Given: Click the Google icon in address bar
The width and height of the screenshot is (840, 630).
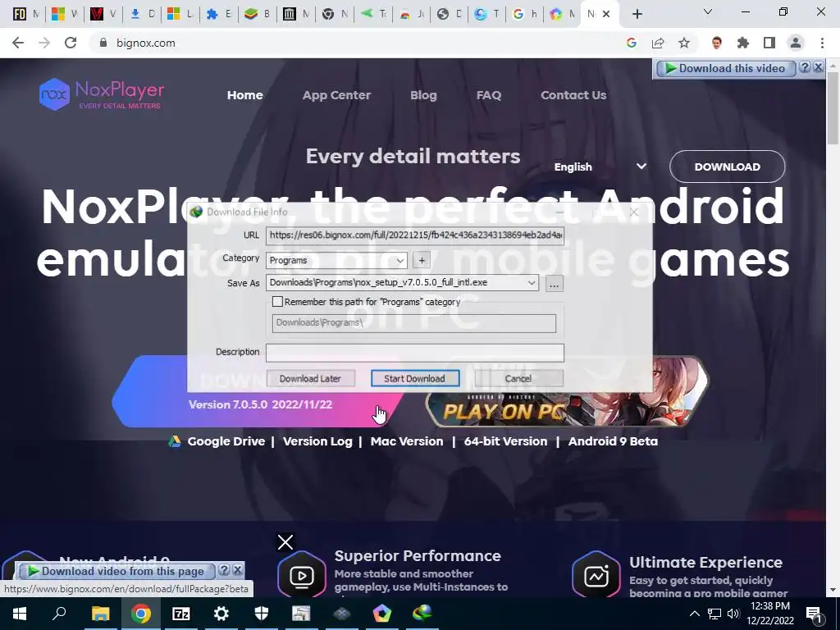Looking at the screenshot, I should click(x=632, y=43).
